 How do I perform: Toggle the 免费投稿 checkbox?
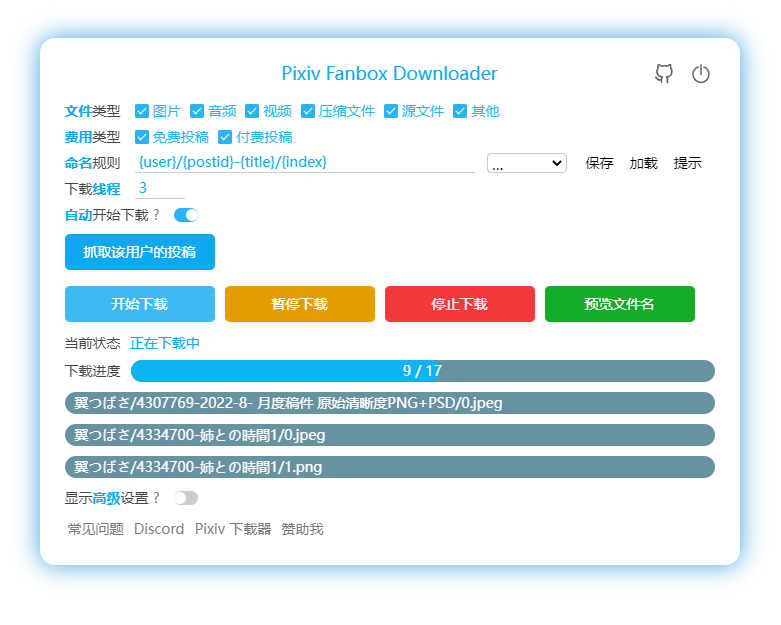click(x=142, y=137)
